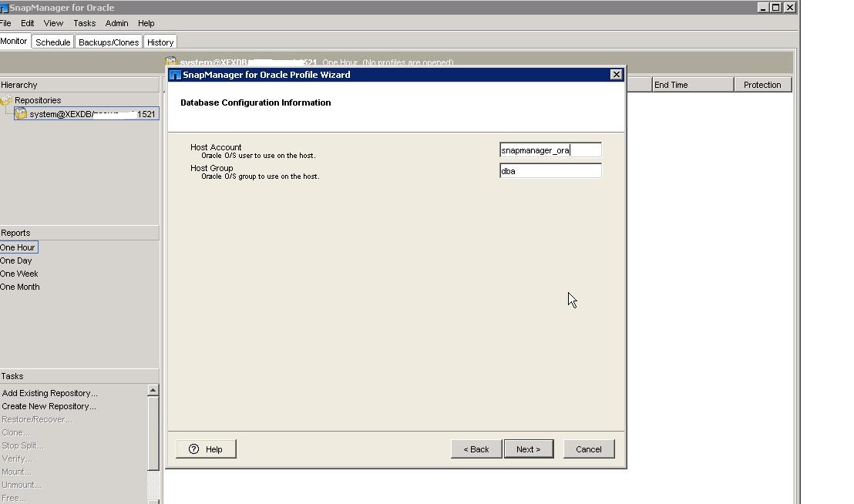Focus the Host Account input field
The height and width of the screenshot is (504, 854).
[x=550, y=150]
